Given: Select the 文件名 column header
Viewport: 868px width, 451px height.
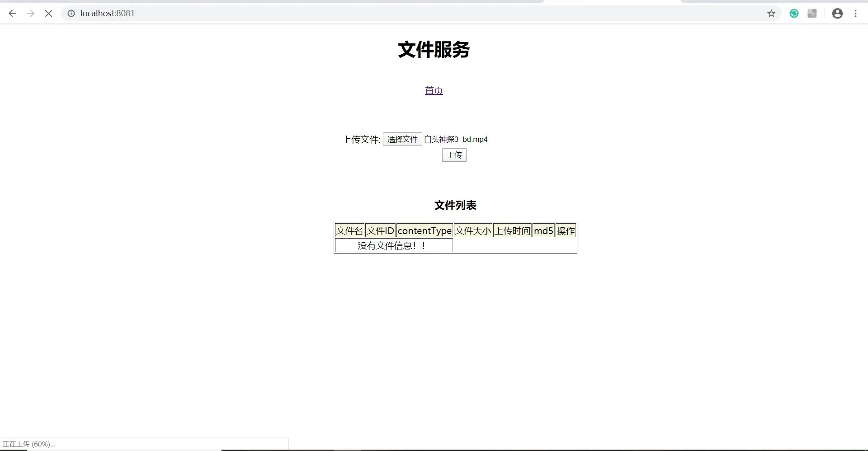Looking at the screenshot, I should [x=349, y=230].
